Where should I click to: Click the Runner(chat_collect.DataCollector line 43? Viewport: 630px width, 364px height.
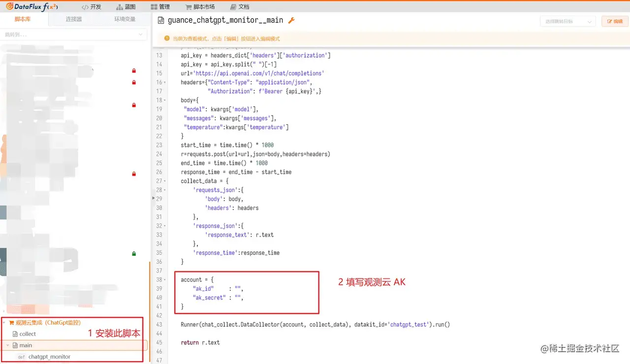(x=315, y=325)
